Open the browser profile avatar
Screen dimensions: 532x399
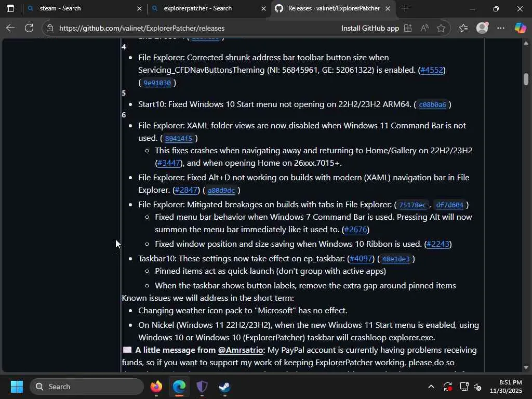click(482, 28)
